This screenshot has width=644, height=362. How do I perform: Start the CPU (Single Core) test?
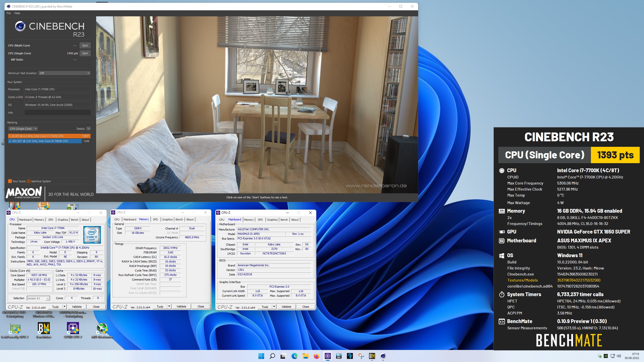[85, 53]
